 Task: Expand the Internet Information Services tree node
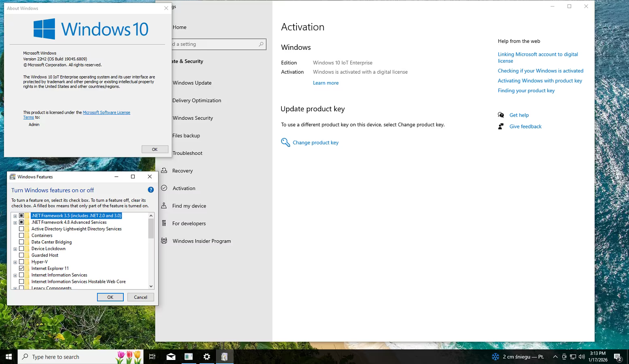[x=15, y=275]
